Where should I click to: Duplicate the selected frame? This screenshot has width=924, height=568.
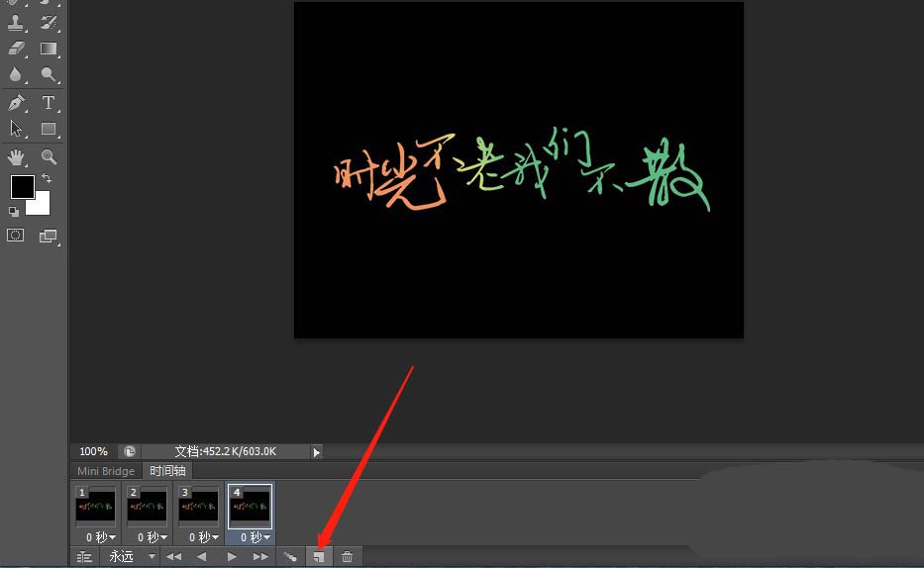coord(319,556)
